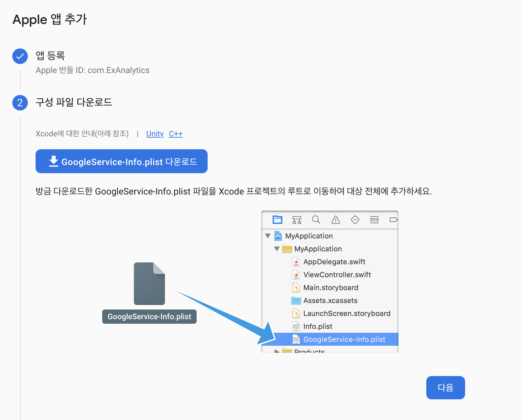Select the Xcode issue navigator warning icon
Screen dimensions: 522x420
336,220
